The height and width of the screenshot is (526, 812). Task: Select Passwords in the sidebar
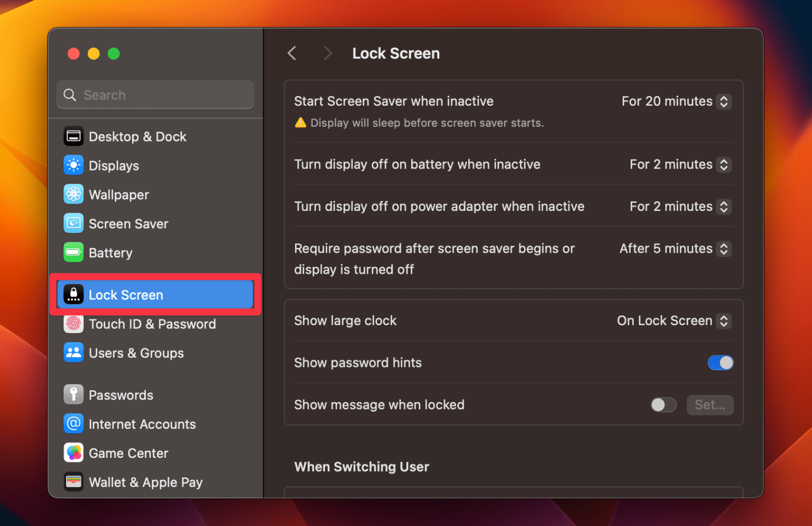tap(121, 394)
